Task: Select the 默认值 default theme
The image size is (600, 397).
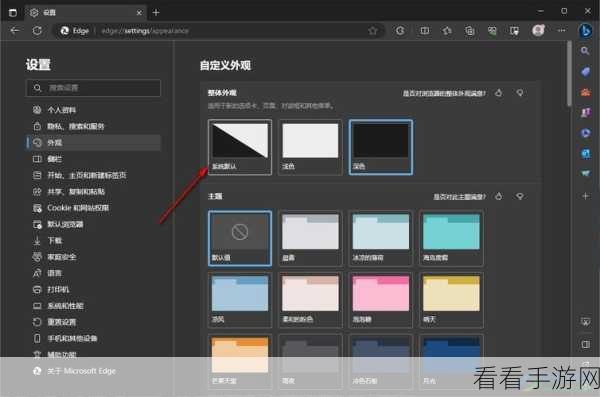Action: coord(240,238)
